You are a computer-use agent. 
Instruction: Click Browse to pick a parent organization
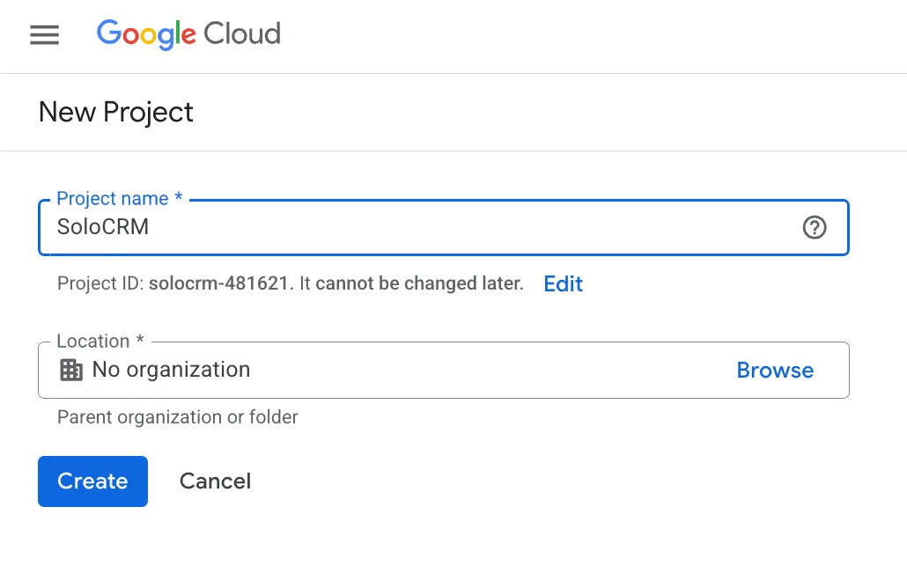tap(775, 370)
